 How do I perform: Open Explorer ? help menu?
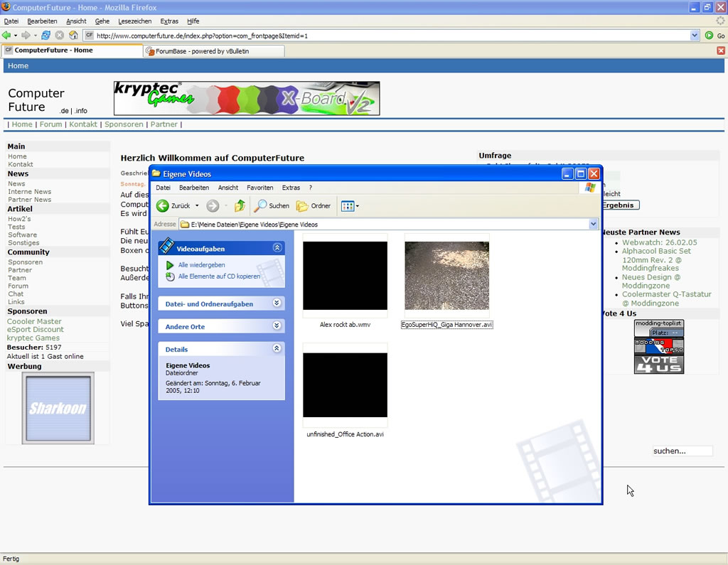tap(311, 188)
